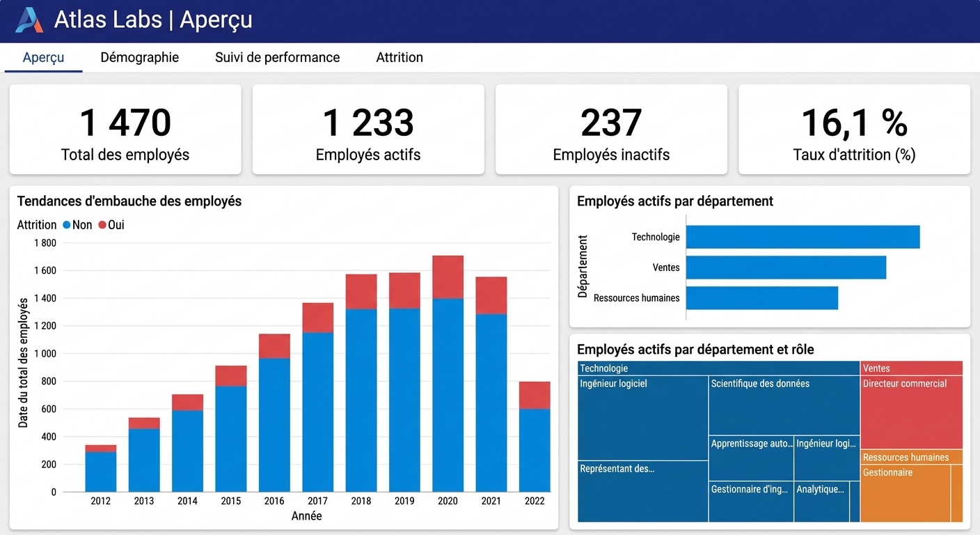The width and height of the screenshot is (980, 535).
Task: Click the Scientifique des données treemap tile
Action: (x=784, y=405)
